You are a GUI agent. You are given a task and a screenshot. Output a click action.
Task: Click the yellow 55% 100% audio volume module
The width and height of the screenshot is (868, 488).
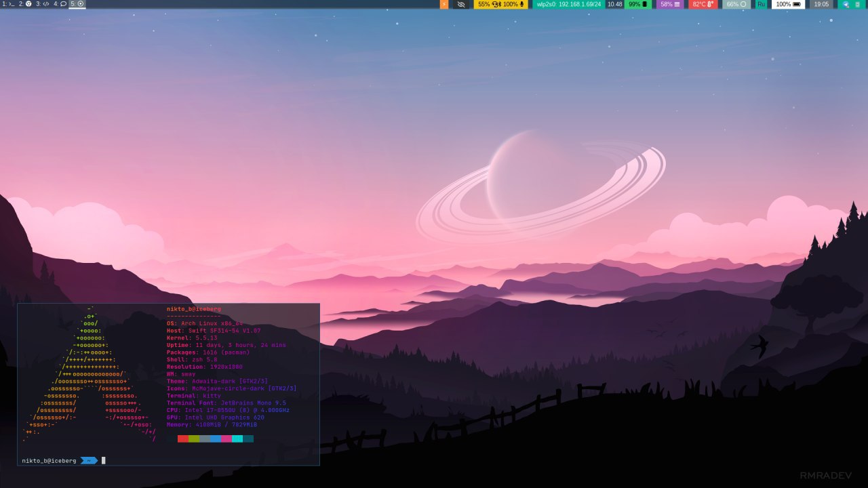tap(501, 4)
